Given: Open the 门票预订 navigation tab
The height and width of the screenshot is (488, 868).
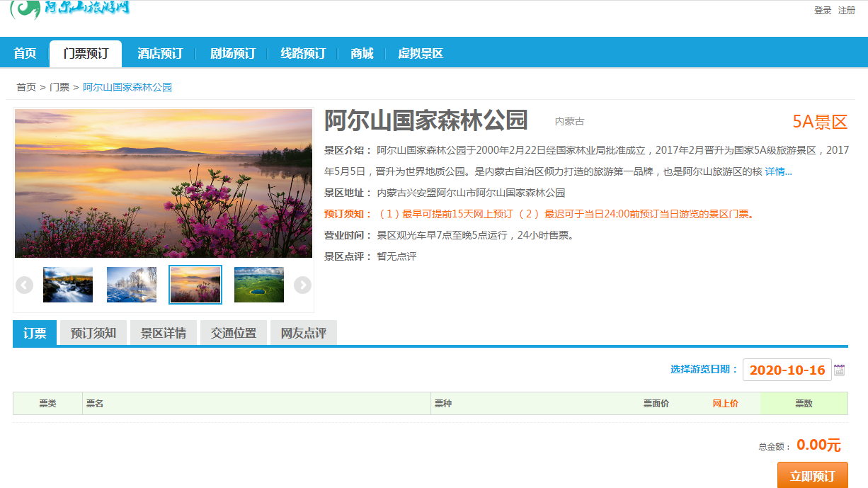Looking at the screenshot, I should (86, 53).
